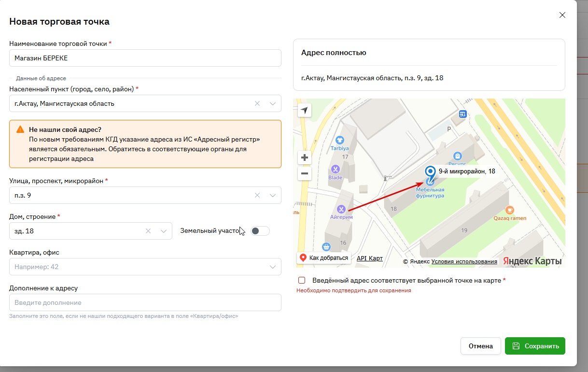Image resolution: width=588 pixels, height=372 pixels.
Task: Open the Яндекс Карты logo link
Action: [x=532, y=261]
